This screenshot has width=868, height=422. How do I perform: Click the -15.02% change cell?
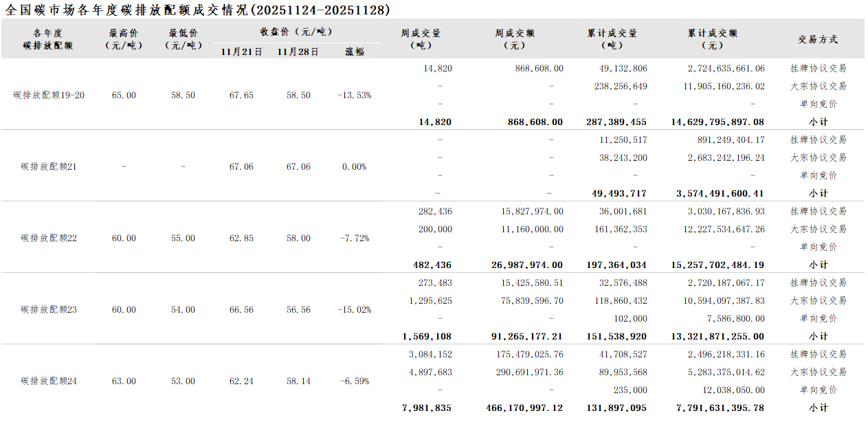pyautogui.click(x=355, y=310)
